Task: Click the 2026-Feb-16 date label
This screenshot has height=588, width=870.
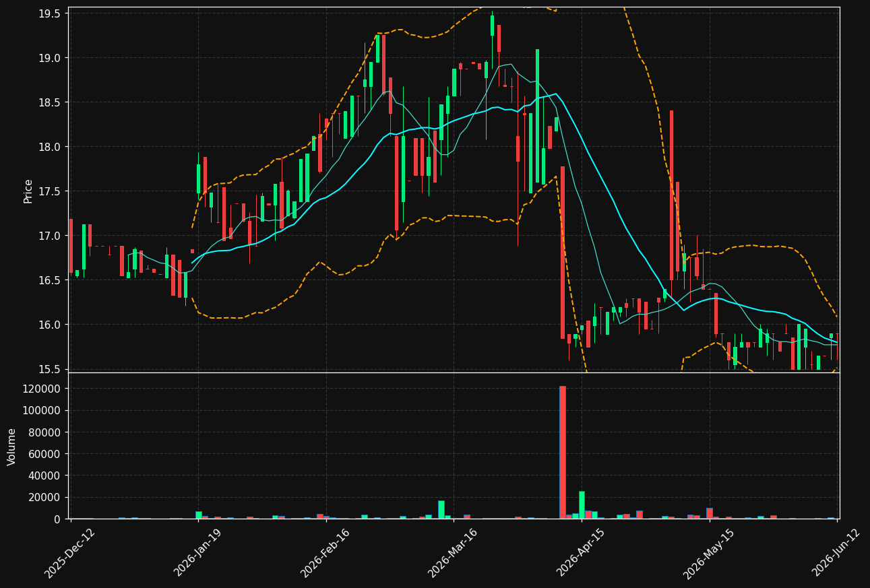Action: coord(325,553)
